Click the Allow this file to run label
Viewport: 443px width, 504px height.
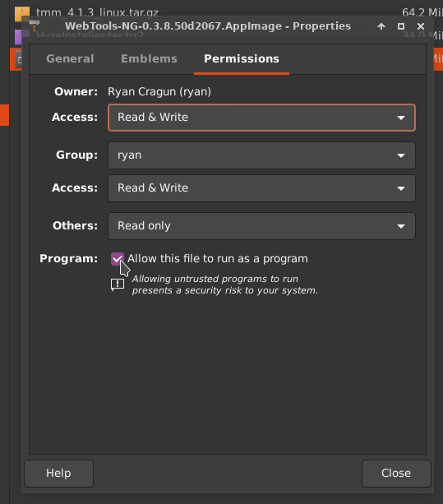coord(218,259)
